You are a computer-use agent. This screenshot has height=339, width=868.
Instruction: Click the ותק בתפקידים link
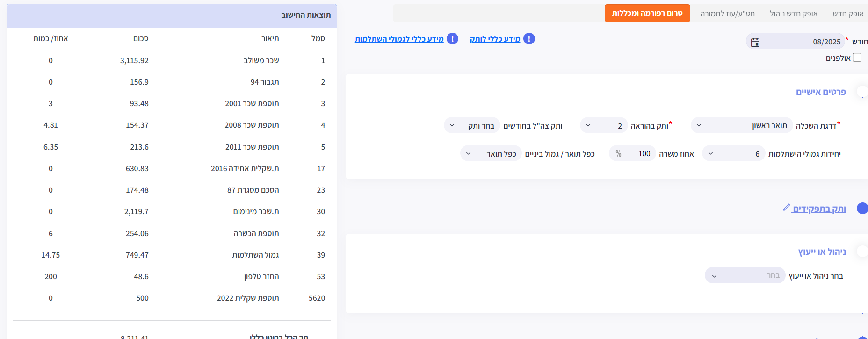819,209
